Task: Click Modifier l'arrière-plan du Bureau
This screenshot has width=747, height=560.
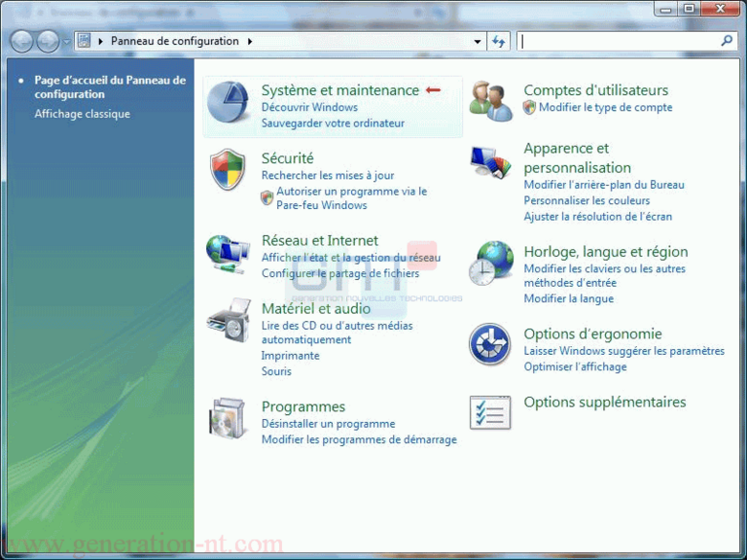Action: tap(604, 185)
